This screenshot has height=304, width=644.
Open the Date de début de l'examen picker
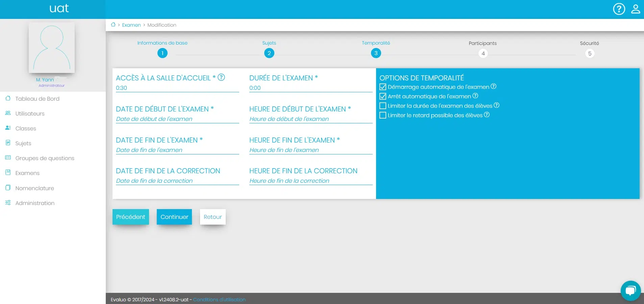pos(177,119)
